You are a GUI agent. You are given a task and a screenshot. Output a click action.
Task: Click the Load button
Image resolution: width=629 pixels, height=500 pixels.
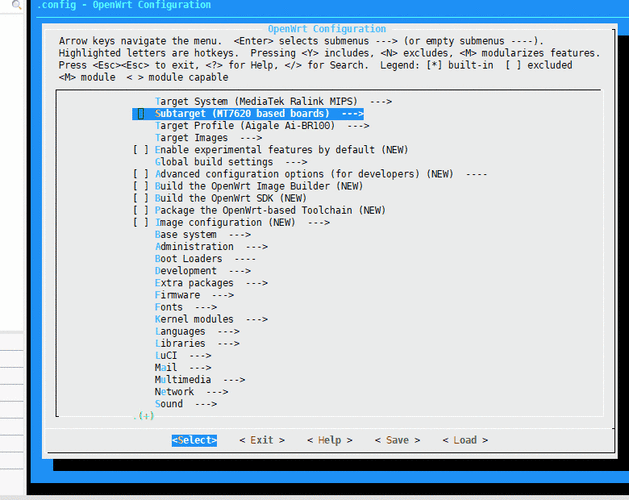pyautogui.click(x=465, y=440)
